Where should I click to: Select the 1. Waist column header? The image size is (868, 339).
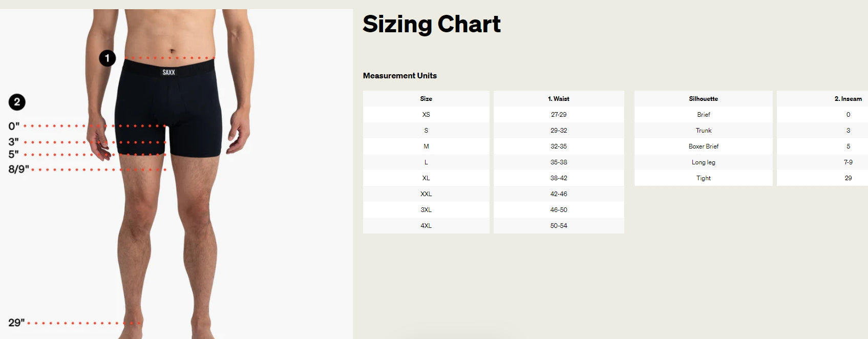[559, 99]
